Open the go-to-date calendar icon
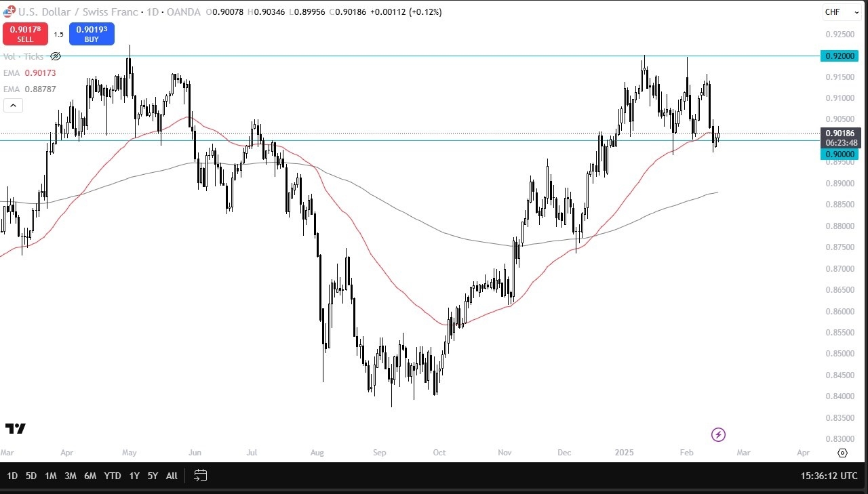Viewport: 868px width, 494px height. click(x=200, y=476)
